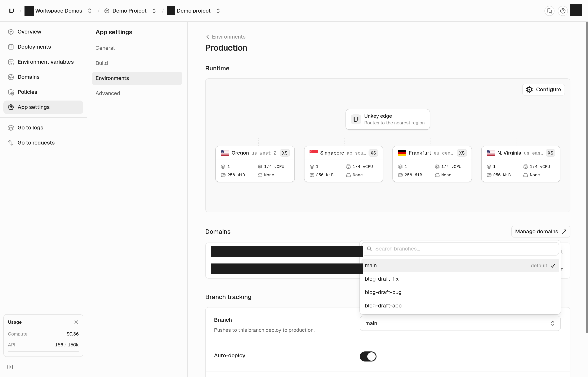588x377 pixels.
Task: Click the Singapore flag icon
Action: point(313,153)
